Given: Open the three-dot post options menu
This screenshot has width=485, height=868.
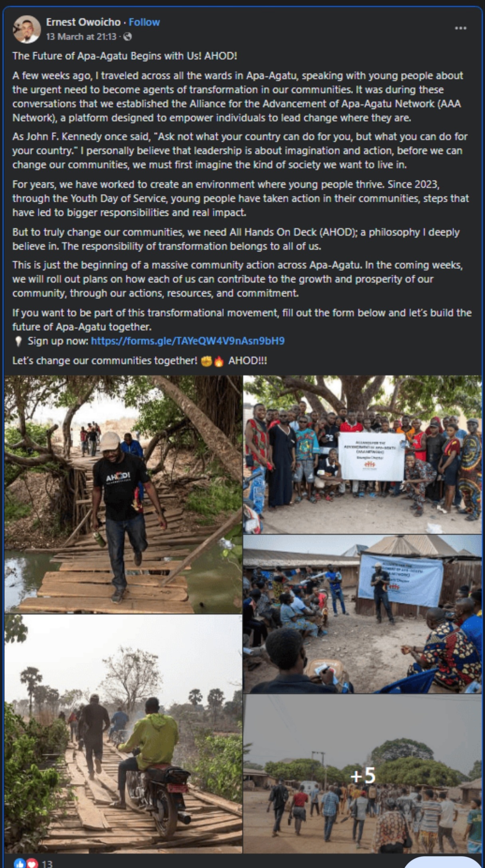Looking at the screenshot, I should 460,28.
